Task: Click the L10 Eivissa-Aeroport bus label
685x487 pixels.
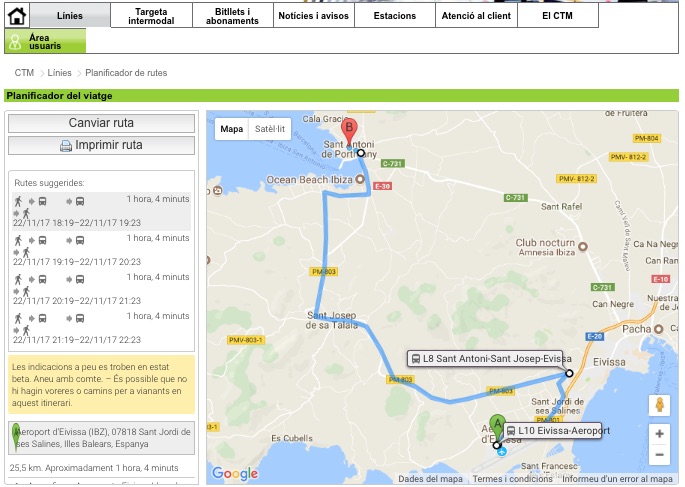Action: (553, 431)
